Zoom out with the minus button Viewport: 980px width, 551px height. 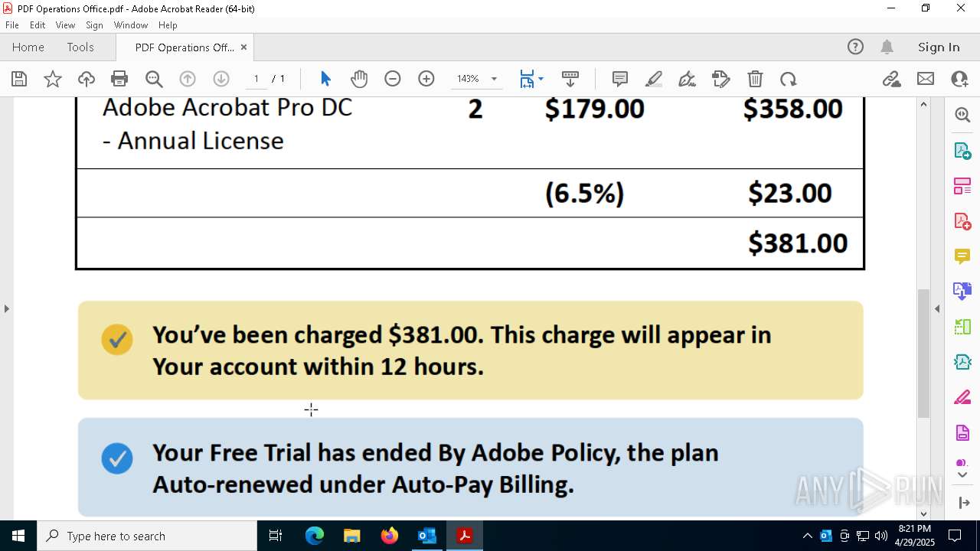393,79
